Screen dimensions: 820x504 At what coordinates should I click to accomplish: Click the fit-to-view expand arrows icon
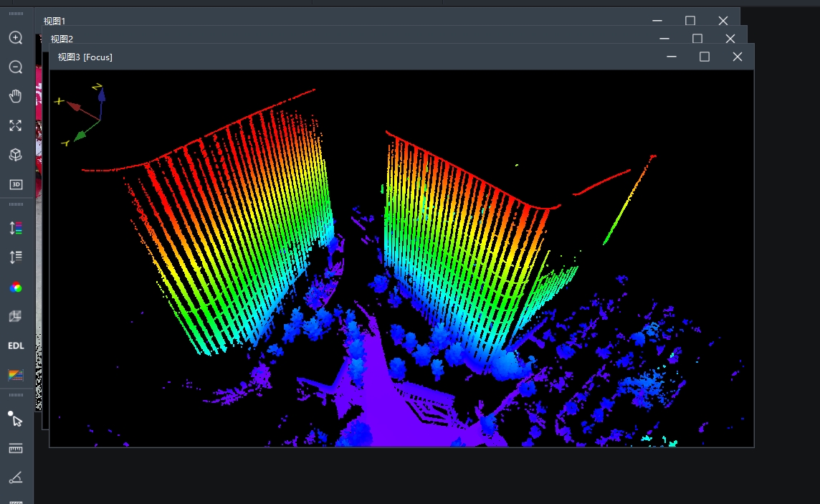(16, 126)
